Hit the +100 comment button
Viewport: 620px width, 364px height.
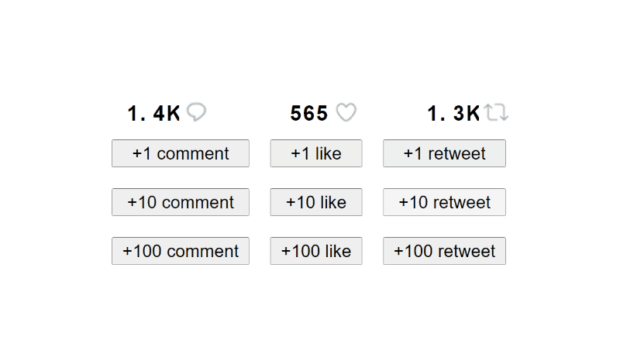tap(181, 251)
